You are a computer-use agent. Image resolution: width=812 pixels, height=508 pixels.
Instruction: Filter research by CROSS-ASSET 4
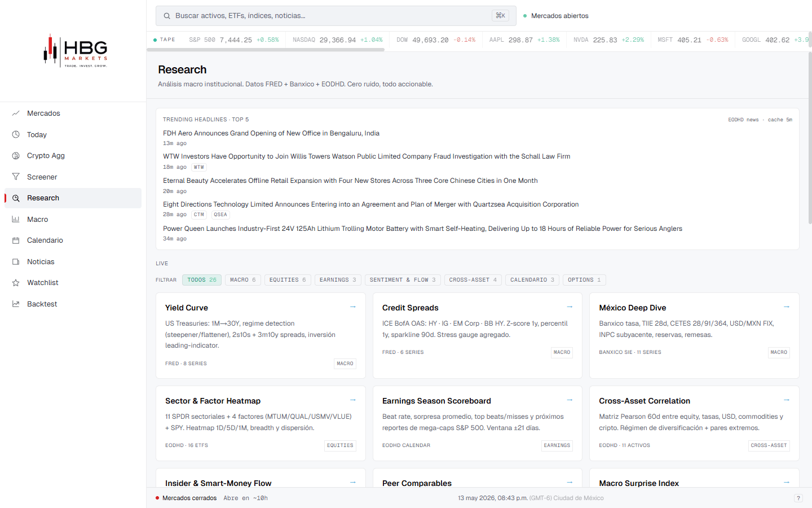point(473,280)
